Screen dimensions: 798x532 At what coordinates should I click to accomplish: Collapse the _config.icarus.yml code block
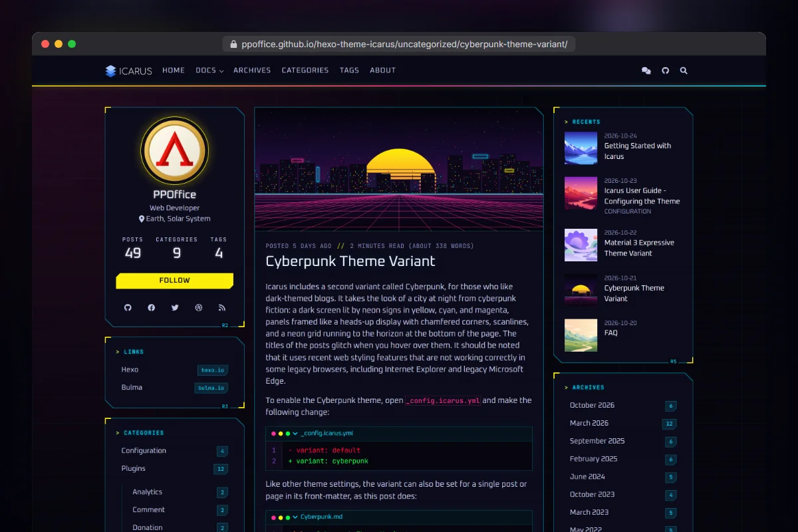pyautogui.click(x=295, y=434)
